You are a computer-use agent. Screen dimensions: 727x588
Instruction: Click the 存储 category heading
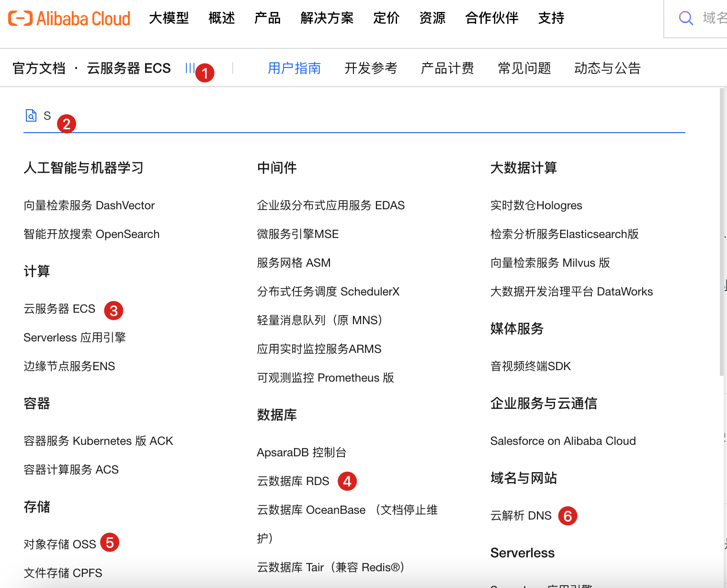pos(37,507)
